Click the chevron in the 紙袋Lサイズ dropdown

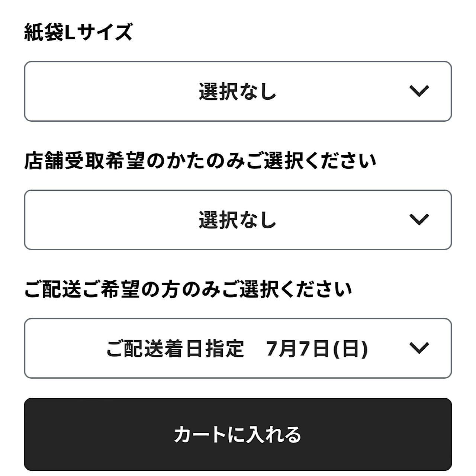tap(419, 91)
